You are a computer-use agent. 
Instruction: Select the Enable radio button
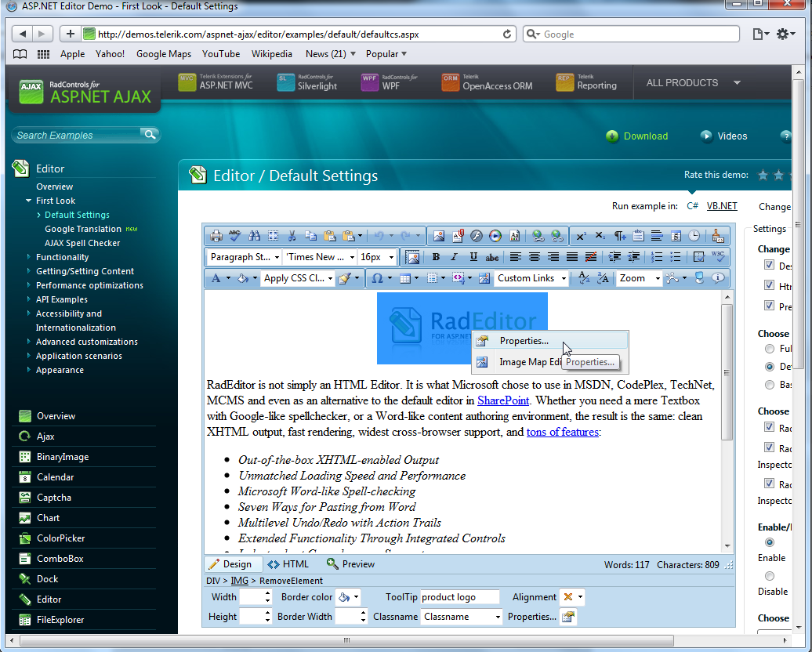[x=770, y=542]
